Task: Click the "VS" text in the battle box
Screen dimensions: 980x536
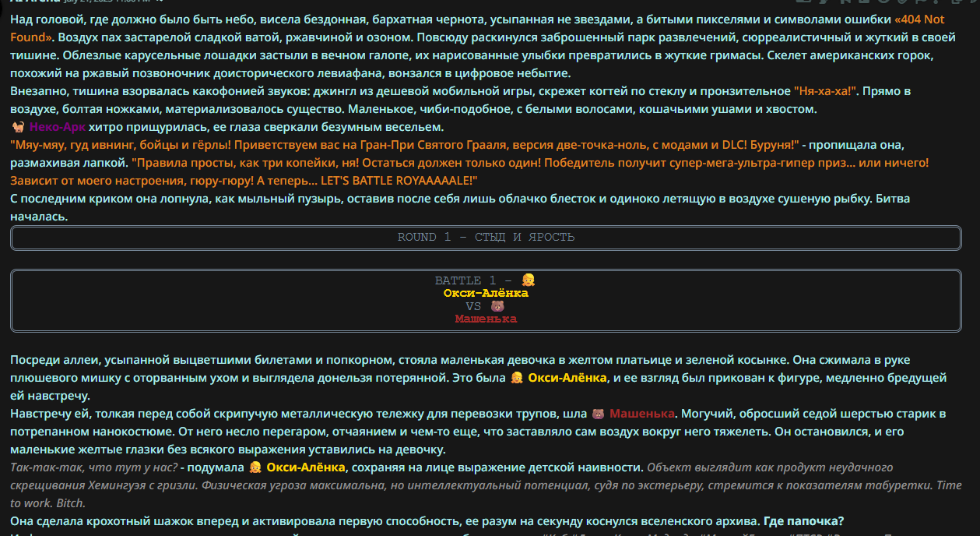Action: 473,306
